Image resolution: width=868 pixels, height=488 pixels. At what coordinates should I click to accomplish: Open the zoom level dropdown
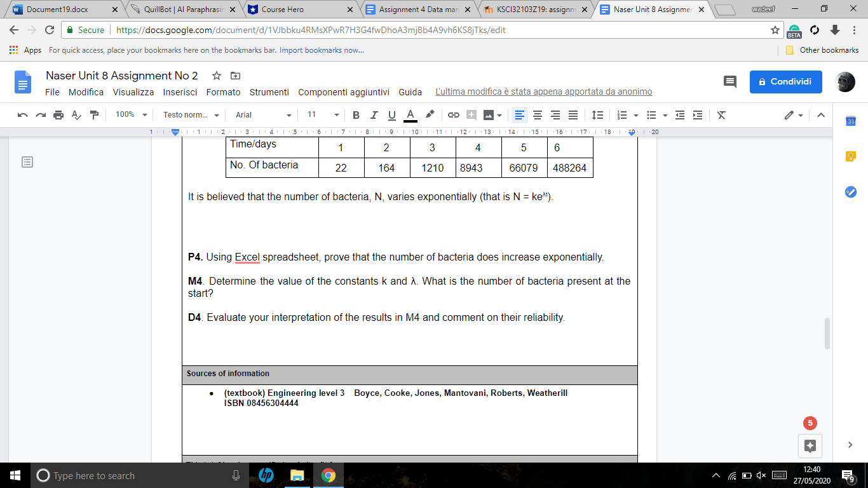tap(131, 115)
